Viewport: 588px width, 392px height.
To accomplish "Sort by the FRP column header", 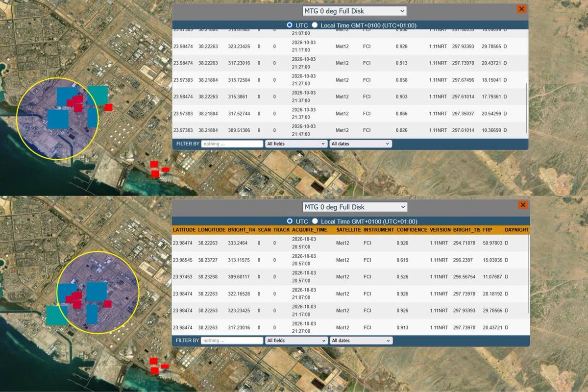I will (487, 230).
